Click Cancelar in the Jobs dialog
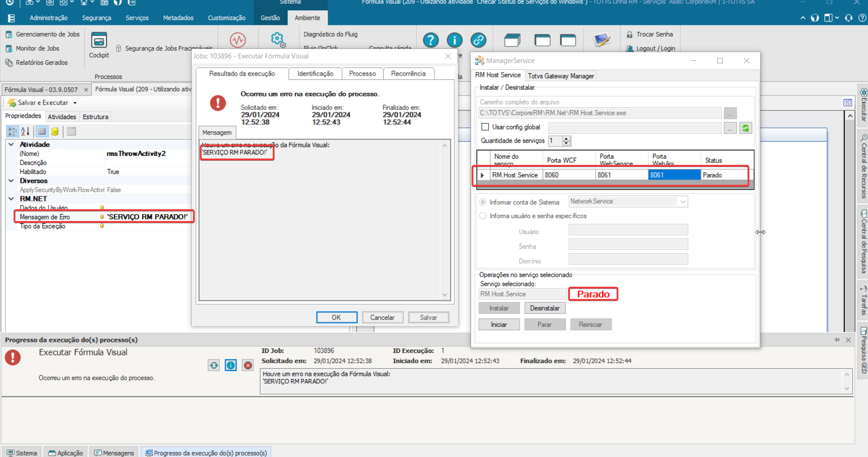The width and height of the screenshot is (868, 457). [382, 317]
